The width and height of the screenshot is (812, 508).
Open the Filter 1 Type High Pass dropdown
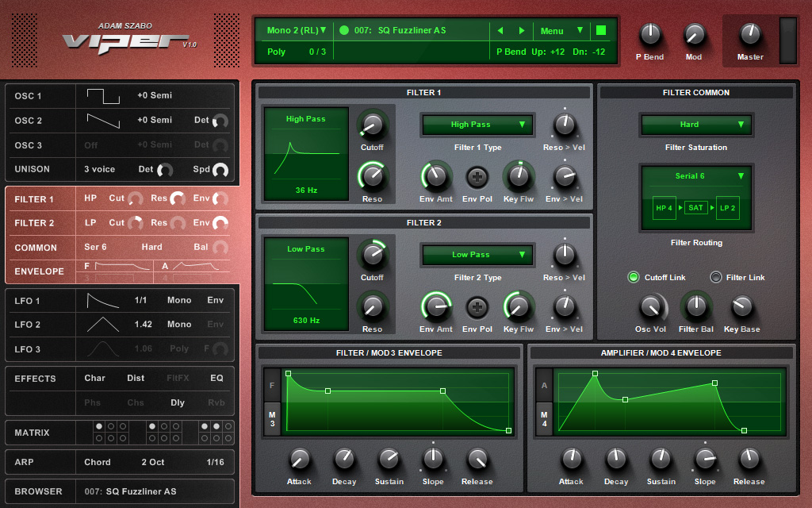click(x=477, y=125)
